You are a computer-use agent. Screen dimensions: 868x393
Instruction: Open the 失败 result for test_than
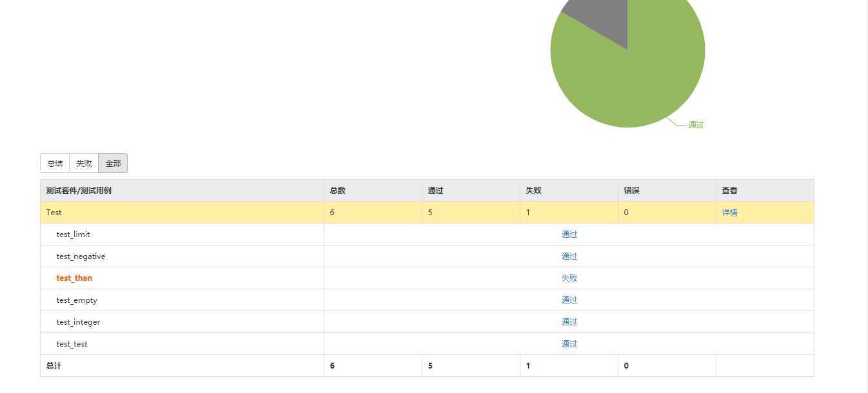point(569,278)
